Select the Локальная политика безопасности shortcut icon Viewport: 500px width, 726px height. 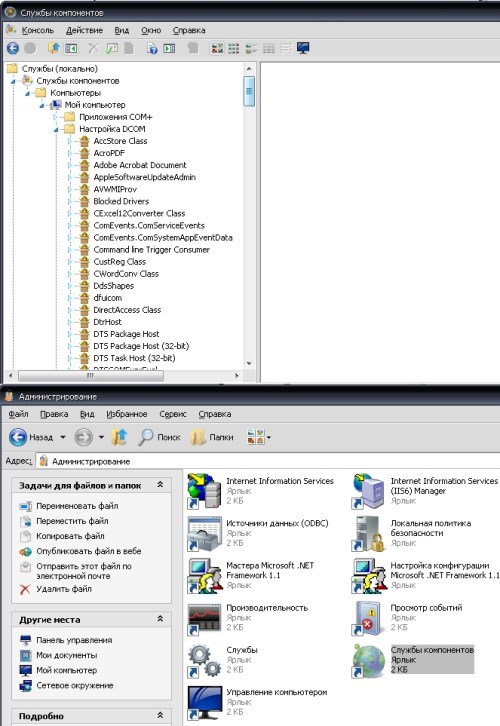click(369, 533)
